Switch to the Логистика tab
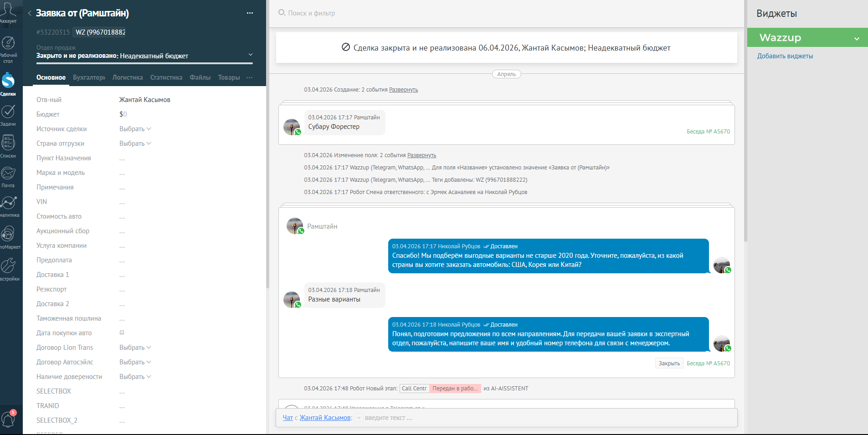Viewport: 868px width, 435px height. point(128,77)
